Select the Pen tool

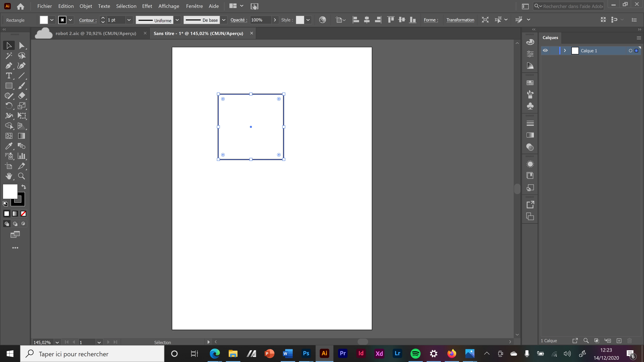tap(9, 66)
